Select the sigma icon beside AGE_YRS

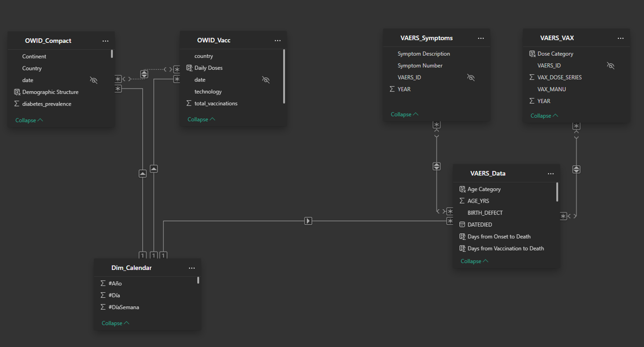[462, 201]
